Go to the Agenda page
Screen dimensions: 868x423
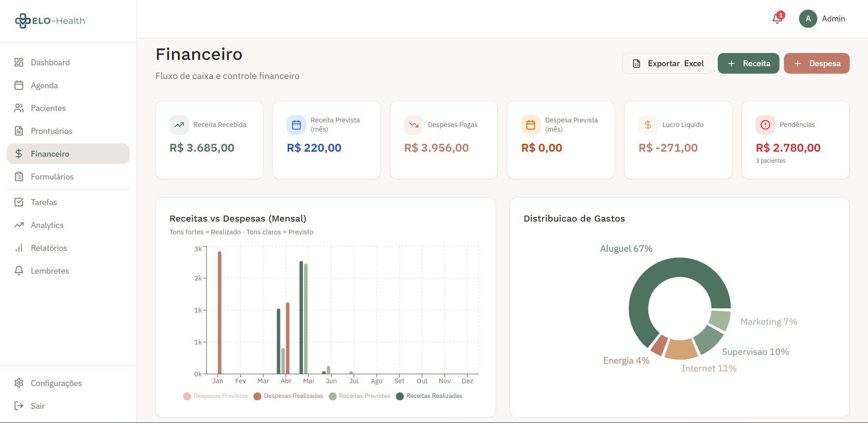[x=68, y=85]
